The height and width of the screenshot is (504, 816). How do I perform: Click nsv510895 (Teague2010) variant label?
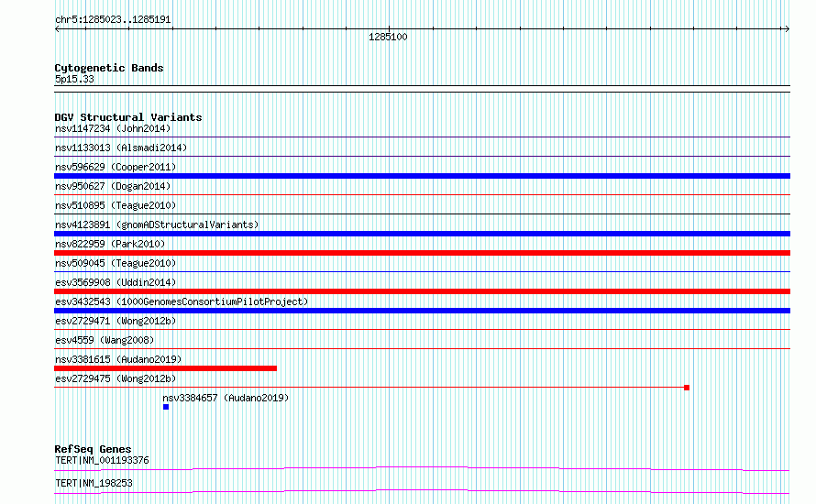pos(116,205)
